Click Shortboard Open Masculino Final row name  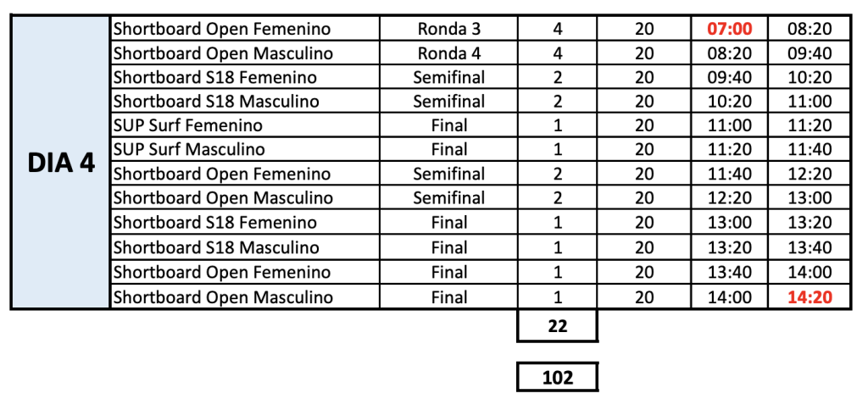pos(245,297)
